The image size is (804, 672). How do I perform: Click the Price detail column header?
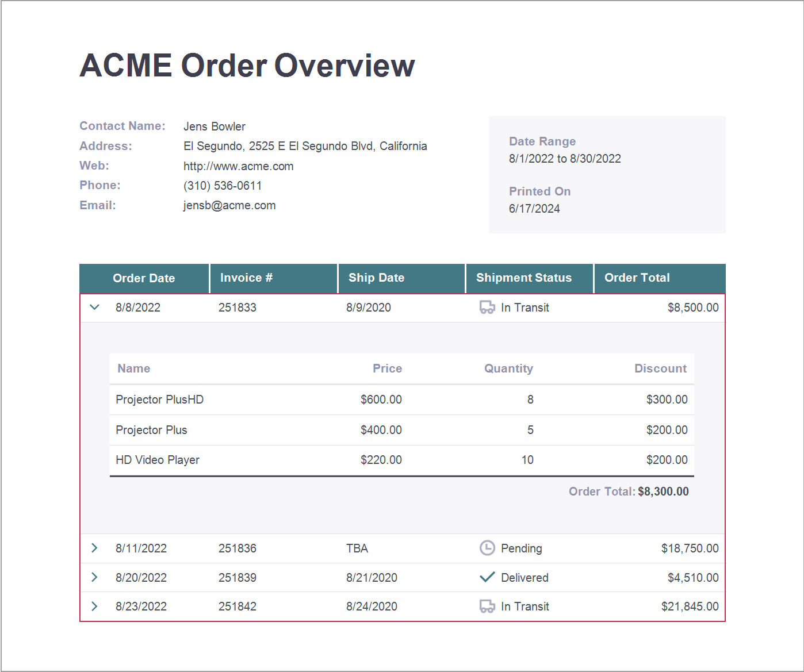click(x=387, y=368)
